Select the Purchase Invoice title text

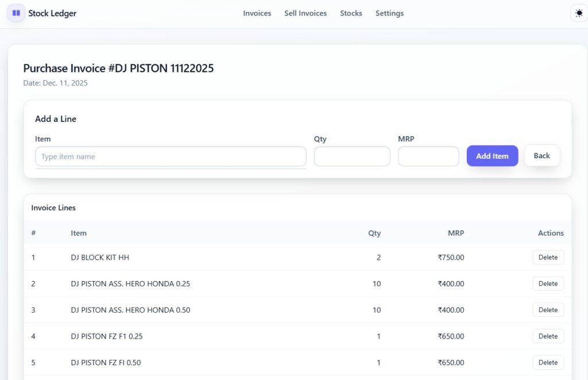point(118,68)
